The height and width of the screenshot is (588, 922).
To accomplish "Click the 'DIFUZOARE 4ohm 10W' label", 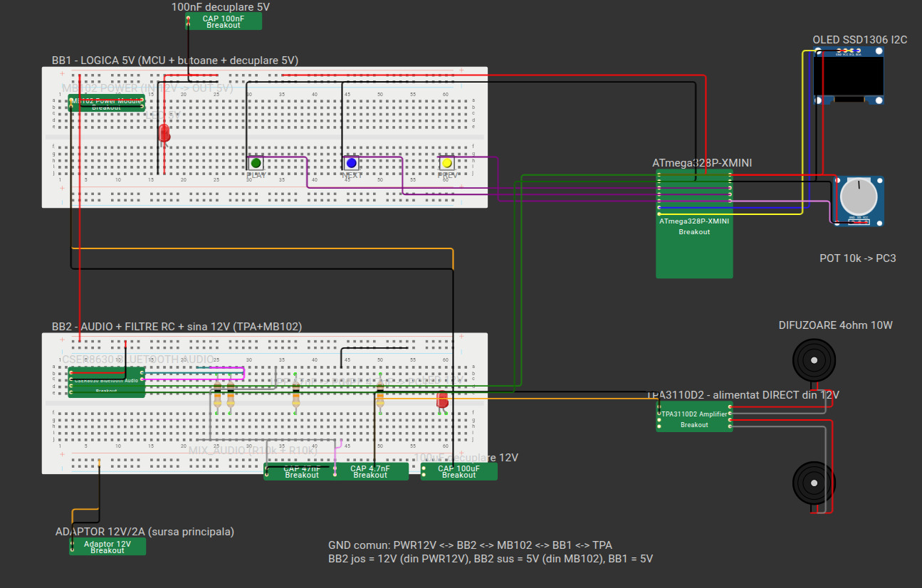I will point(836,325).
